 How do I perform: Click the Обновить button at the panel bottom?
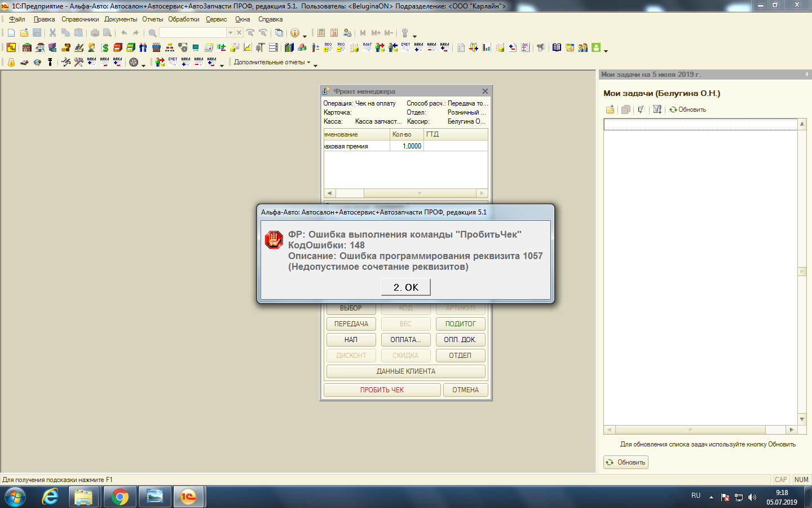point(626,462)
